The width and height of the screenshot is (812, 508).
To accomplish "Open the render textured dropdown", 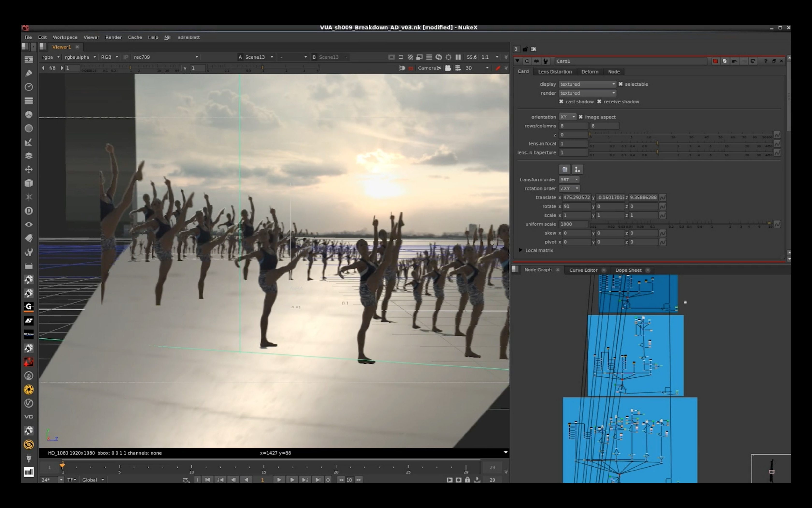I will coord(587,93).
